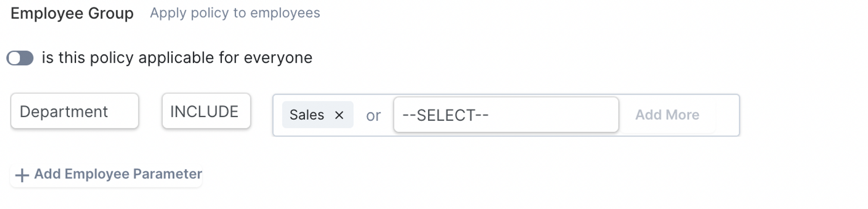Click the 'is this policy applicable for everyone' label
The width and height of the screenshot is (868, 209).
177,58
